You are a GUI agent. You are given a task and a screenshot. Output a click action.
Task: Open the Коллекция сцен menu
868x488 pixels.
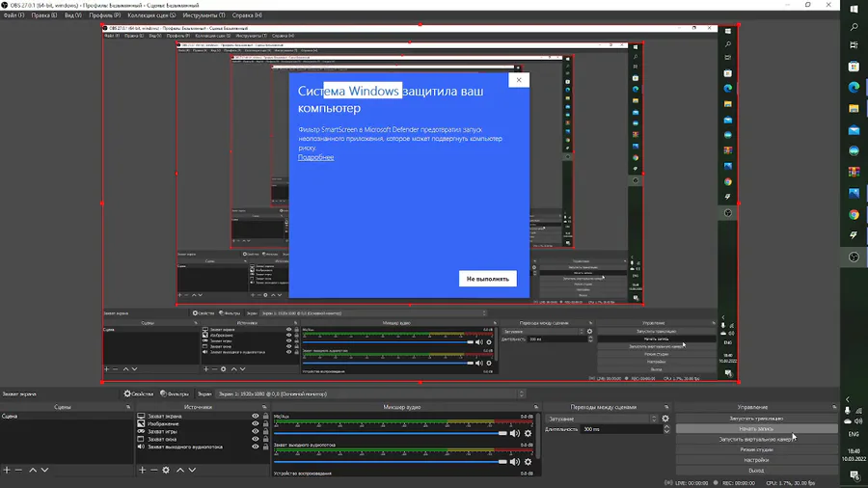[151, 15]
